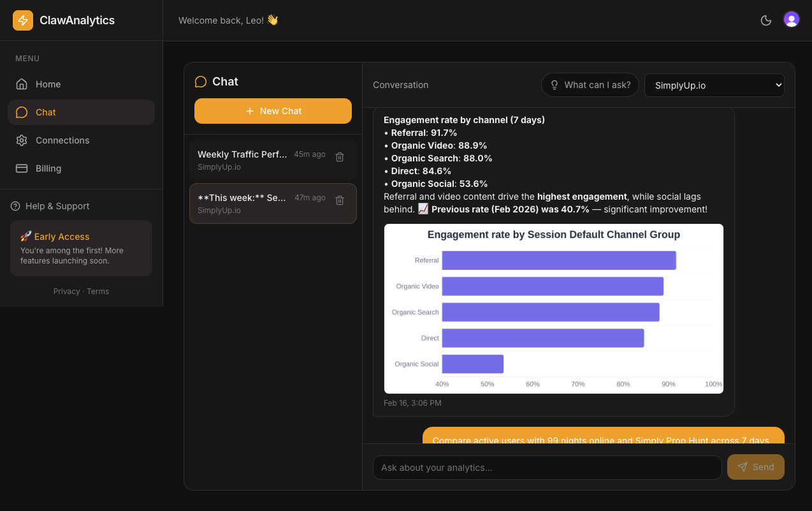Open the Chat speech bubble icon
The height and width of the screenshot is (511, 812).
21,112
